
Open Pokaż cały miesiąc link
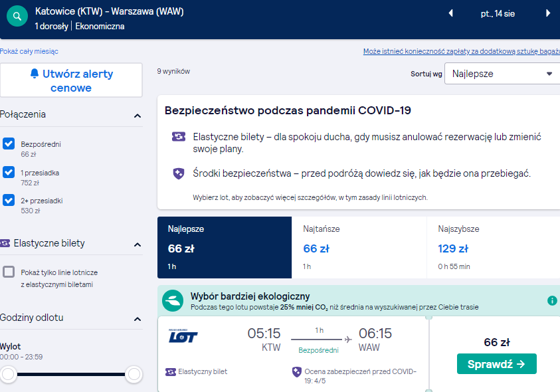click(x=29, y=51)
